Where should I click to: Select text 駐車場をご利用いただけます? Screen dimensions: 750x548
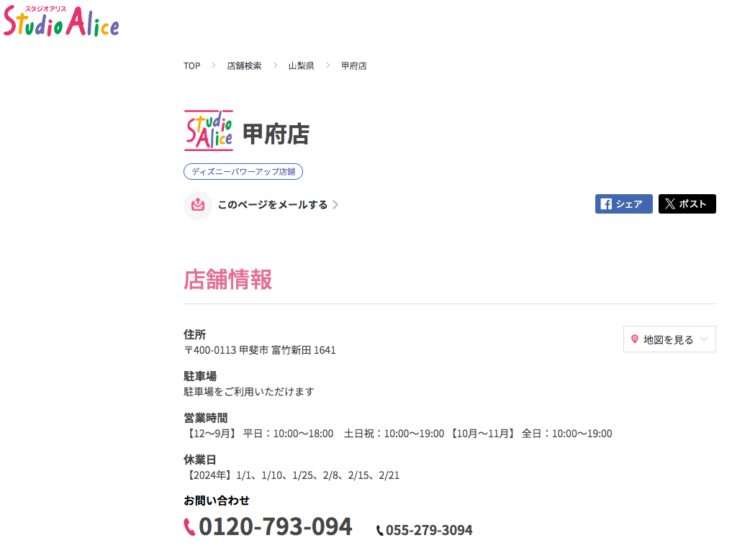click(249, 392)
